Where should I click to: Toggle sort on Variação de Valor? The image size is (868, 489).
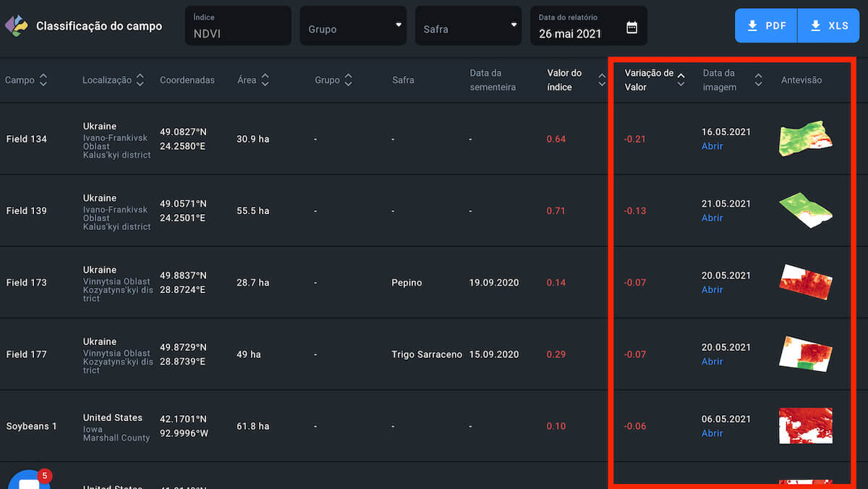681,80
